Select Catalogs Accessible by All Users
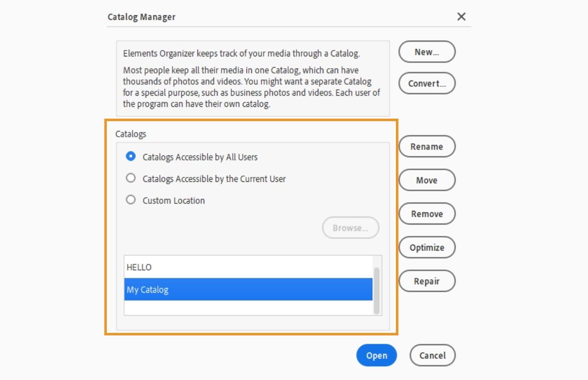588x380 pixels. 130,157
